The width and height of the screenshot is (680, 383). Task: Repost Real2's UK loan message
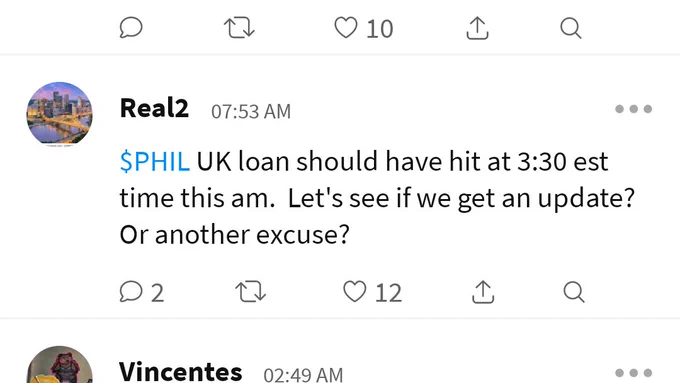click(x=251, y=291)
